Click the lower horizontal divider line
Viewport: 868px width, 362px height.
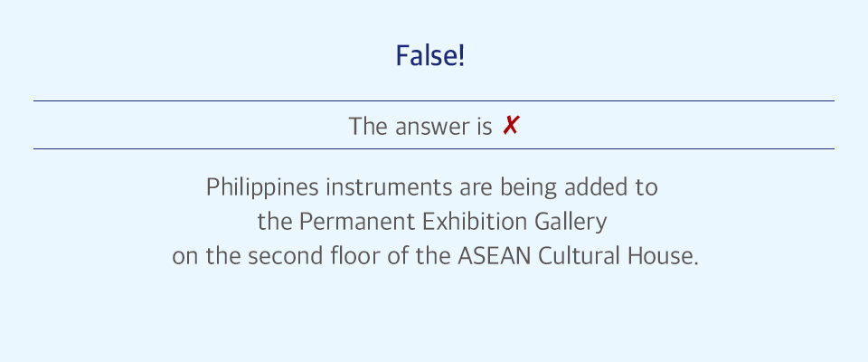click(x=433, y=148)
